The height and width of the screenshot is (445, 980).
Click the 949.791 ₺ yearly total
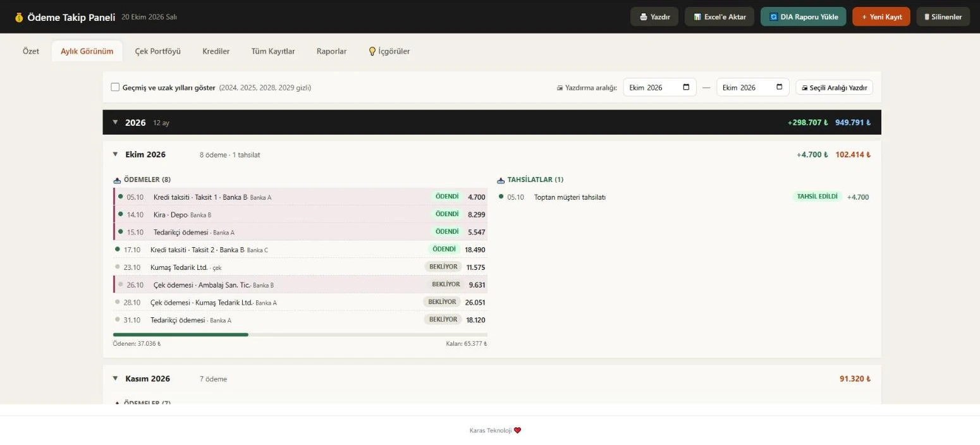[x=853, y=122]
